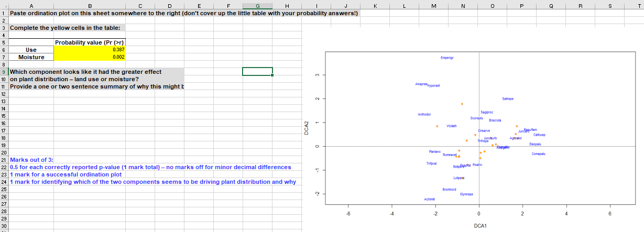Image resolution: width=644 pixels, height=232 pixels.
Task: Select column A header
Action: (x=31, y=5)
